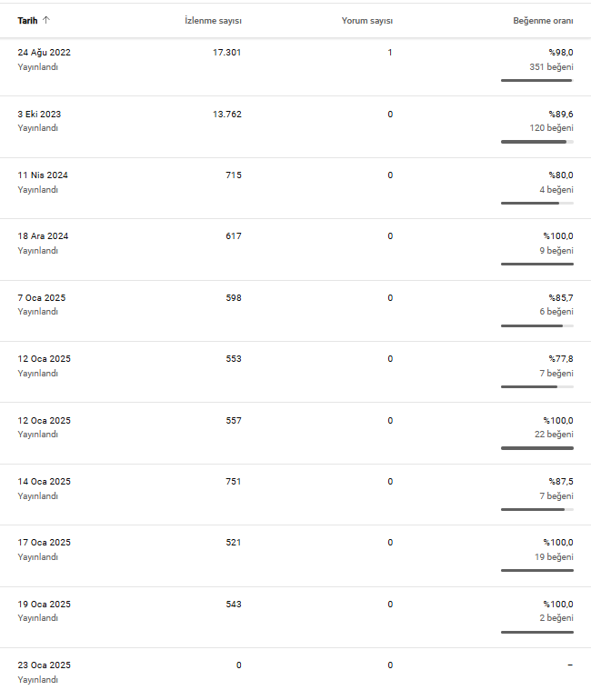The height and width of the screenshot is (700, 591).
Task: Open the 11 Nis 2024 video row
Action: (x=295, y=188)
